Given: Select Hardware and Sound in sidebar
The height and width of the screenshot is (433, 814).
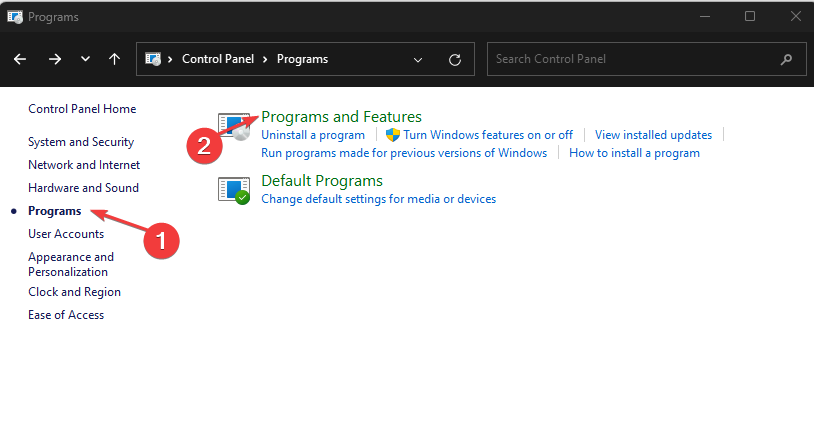Looking at the screenshot, I should click(x=83, y=188).
